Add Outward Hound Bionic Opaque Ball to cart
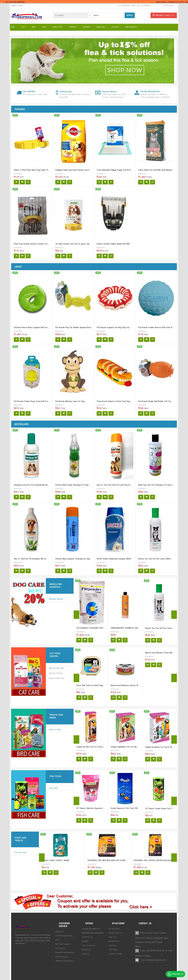188x980 pixels. [x=16, y=339]
